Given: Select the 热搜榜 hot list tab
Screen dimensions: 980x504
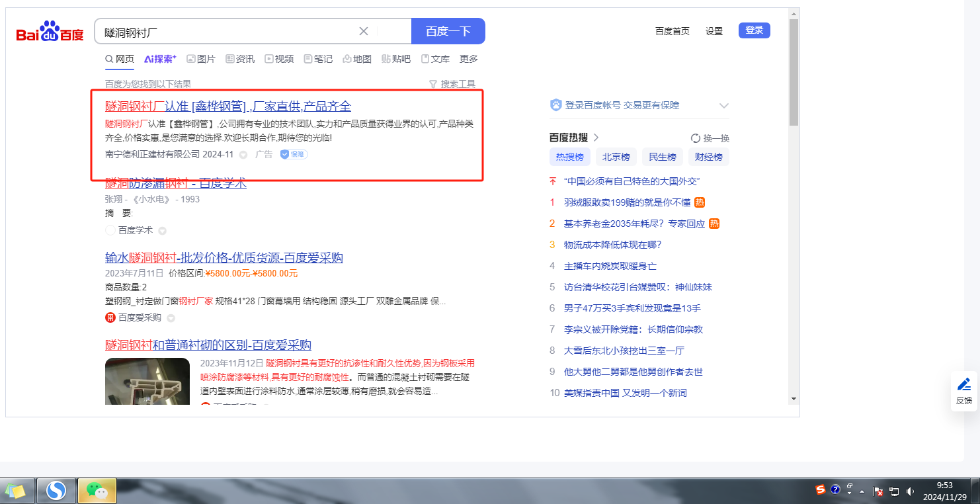Looking at the screenshot, I should [570, 157].
